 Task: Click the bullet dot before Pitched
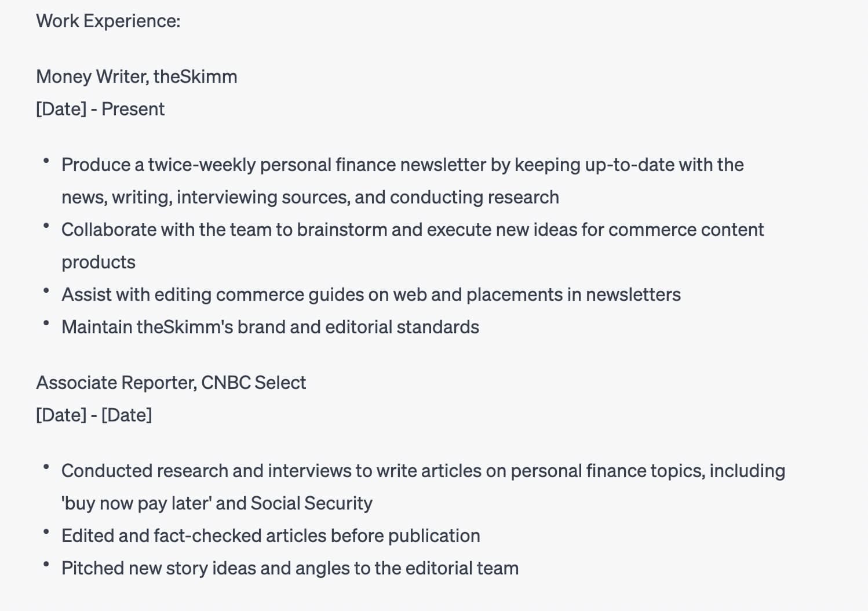click(x=46, y=564)
